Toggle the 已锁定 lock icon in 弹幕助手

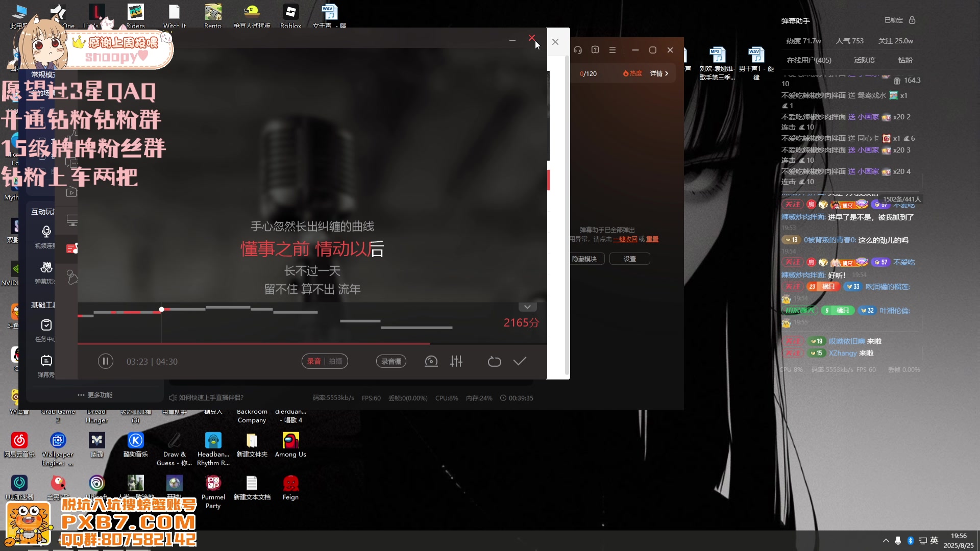click(x=912, y=20)
